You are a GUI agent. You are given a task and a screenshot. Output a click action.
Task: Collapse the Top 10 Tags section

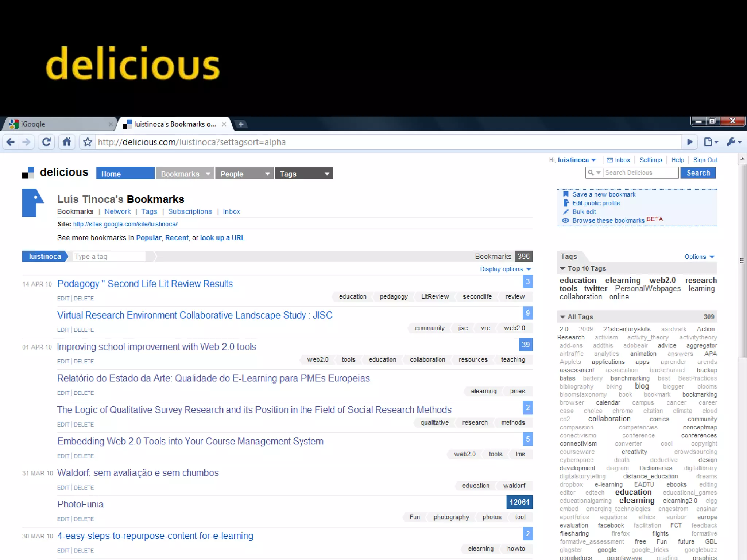coord(562,269)
